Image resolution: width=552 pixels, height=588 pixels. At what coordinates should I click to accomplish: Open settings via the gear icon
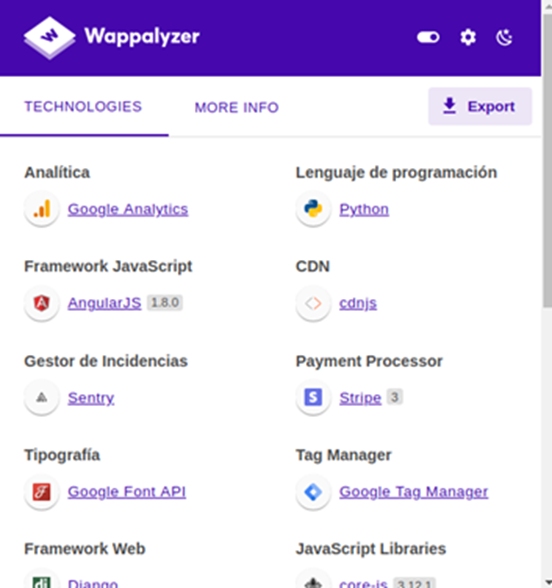(x=468, y=37)
